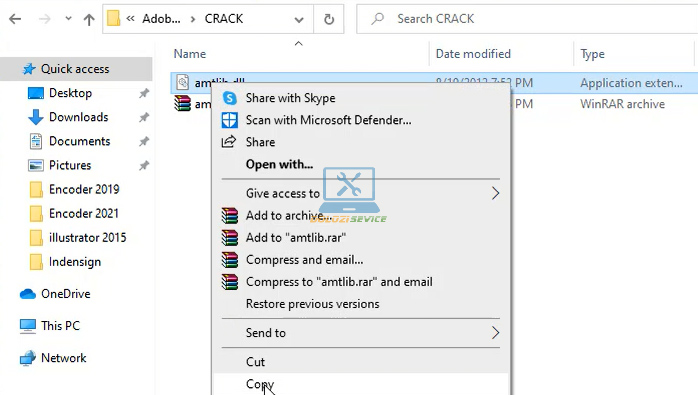Click the OneDrive cloud icon
The height and width of the screenshot is (395, 698).
click(x=28, y=294)
